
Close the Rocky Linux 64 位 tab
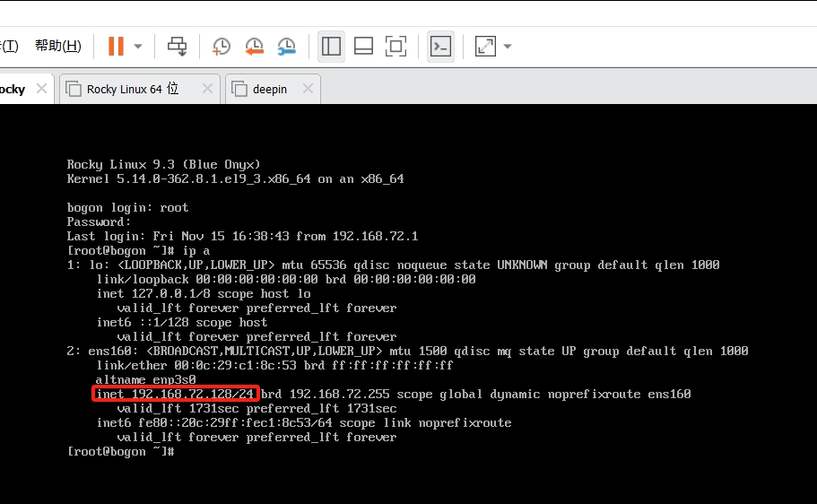pos(207,89)
